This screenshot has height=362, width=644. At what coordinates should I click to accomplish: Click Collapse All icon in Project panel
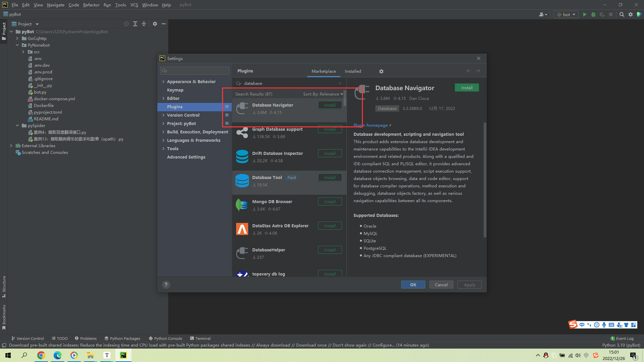pos(144,24)
